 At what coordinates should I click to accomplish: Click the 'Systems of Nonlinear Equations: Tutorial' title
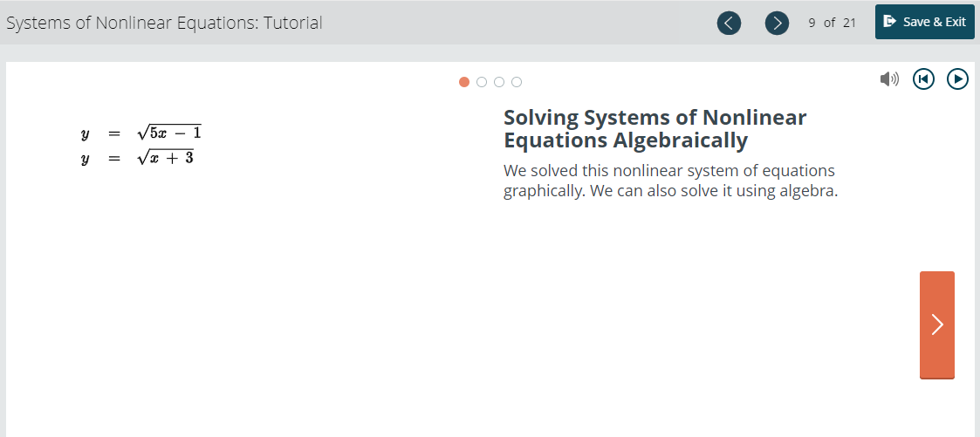[x=164, y=23]
